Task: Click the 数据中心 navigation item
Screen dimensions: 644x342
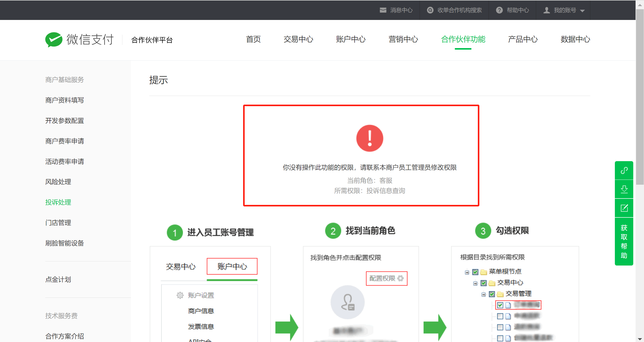Action: (575, 39)
